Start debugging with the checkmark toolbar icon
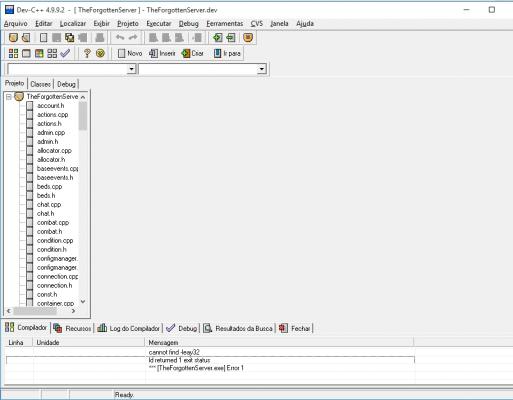The image size is (513, 400). 65,53
